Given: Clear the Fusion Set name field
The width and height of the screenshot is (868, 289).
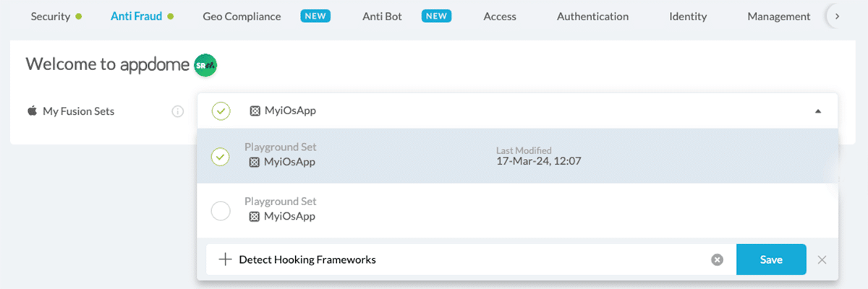Looking at the screenshot, I should [717, 259].
